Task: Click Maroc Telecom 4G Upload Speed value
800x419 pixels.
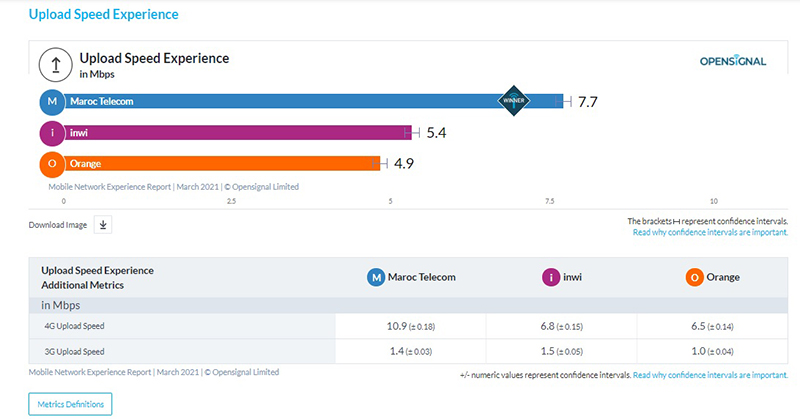Action: coord(409,327)
